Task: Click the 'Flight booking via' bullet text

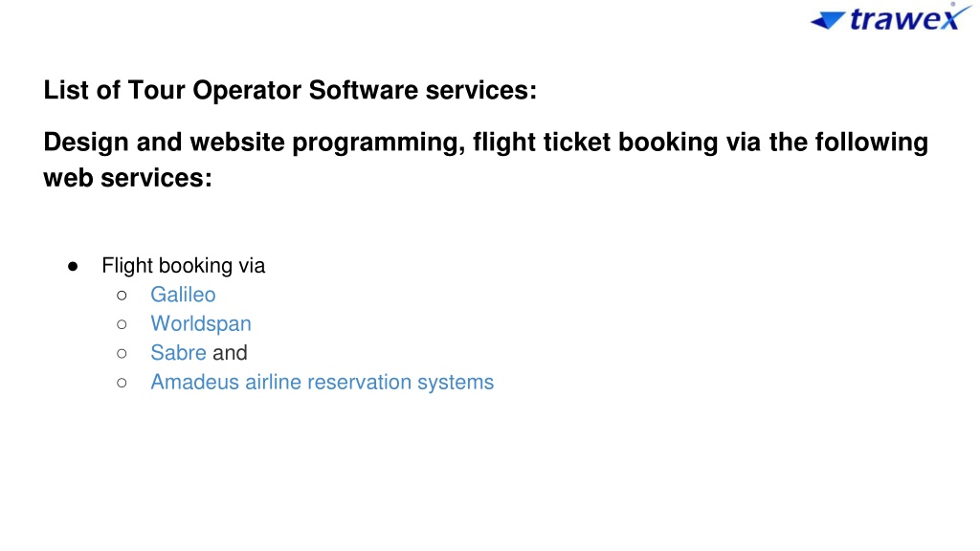Action: click(x=183, y=266)
